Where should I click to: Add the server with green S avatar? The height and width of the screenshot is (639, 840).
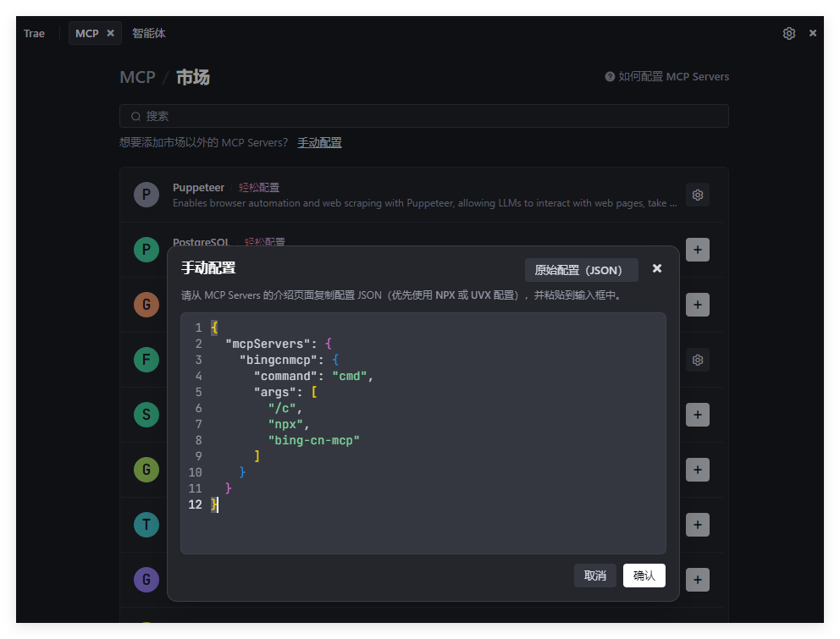(697, 415)
